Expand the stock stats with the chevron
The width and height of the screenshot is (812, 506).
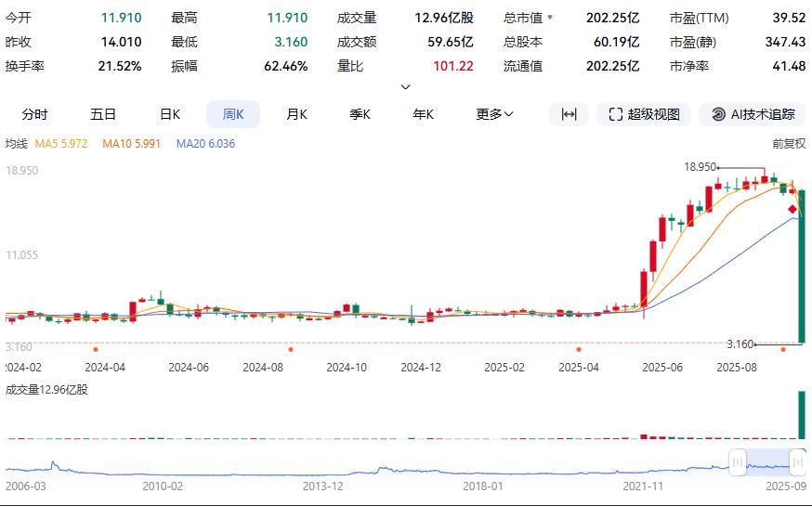[405, 87]
